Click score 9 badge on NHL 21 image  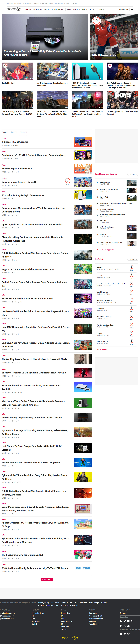(96, 21)
